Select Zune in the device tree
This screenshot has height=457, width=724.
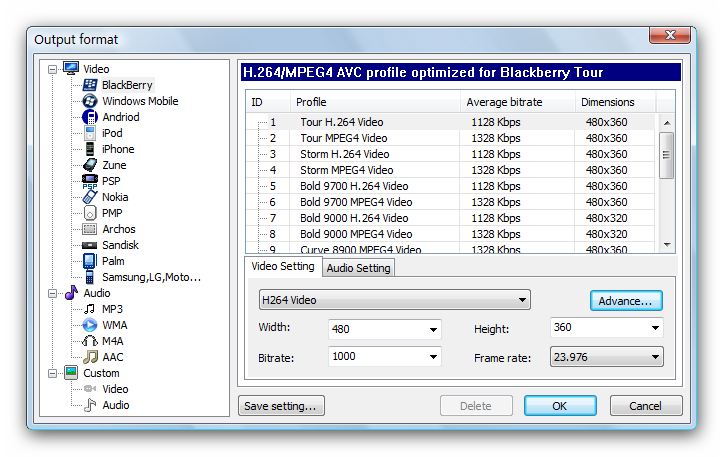pyautogui.click(x=114, y=165)
